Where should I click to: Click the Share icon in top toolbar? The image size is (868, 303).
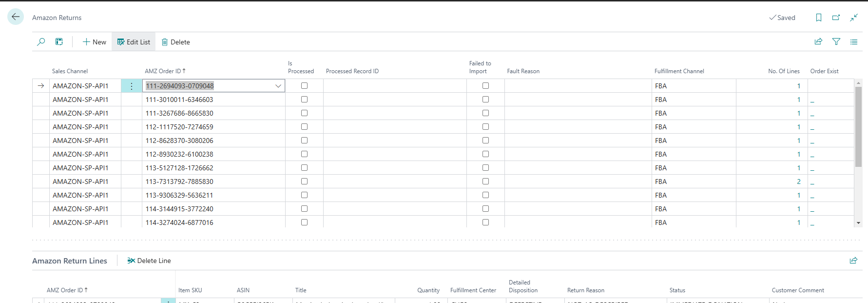(819, 42)
